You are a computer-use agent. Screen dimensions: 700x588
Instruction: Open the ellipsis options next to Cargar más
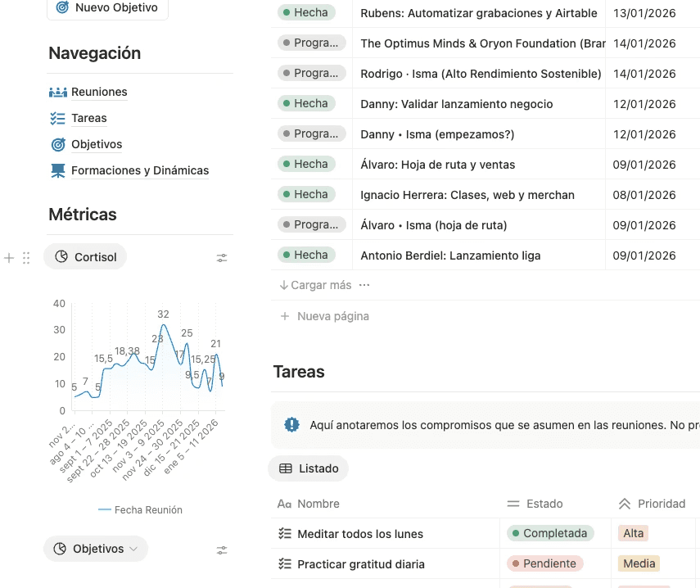point(364,285)
